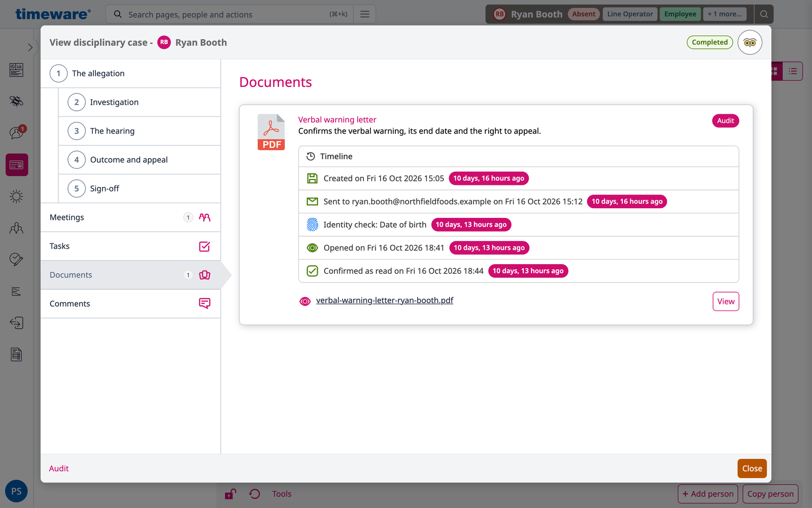Go to step 1 The allegation
This screenshot has width=812, height=508.
tap(130, 74)
